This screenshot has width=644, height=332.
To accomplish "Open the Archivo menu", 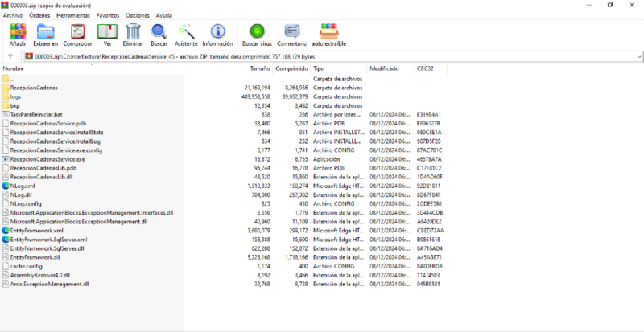I will (x=13, y=15).
